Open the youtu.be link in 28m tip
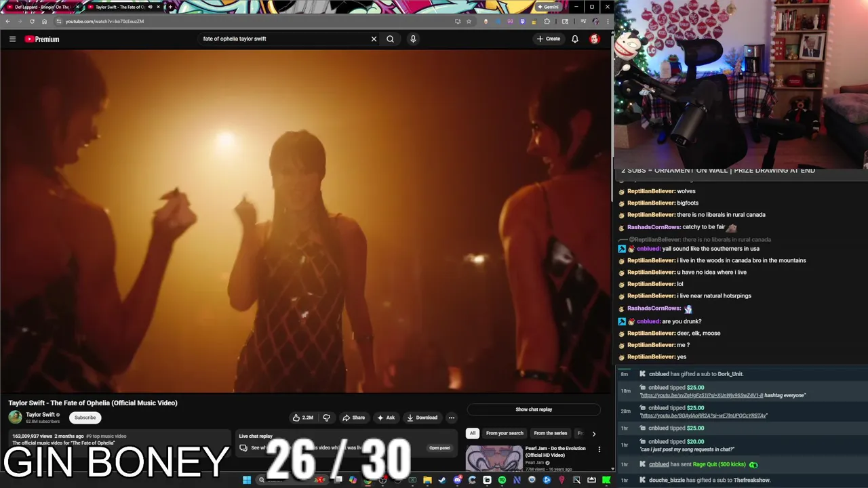Image resolution: width=868 pixels, height=488 pixels. (x=704, y=415)
